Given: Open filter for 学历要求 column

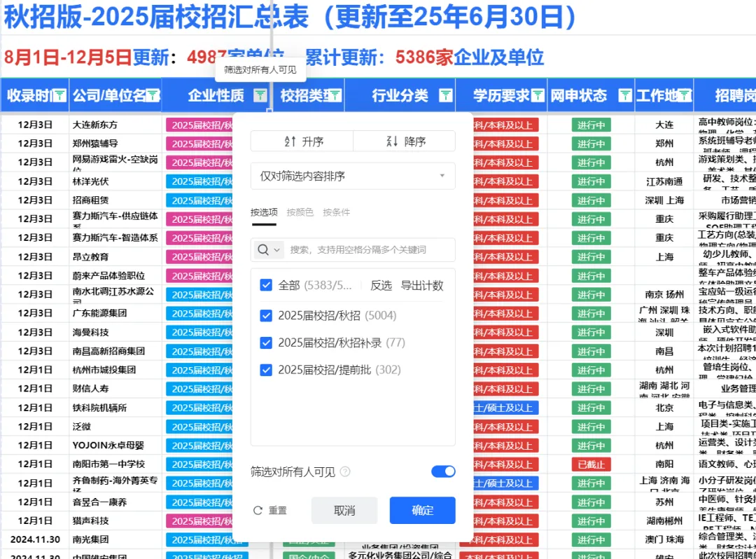Looking at the screenshot, I should 538,95.
